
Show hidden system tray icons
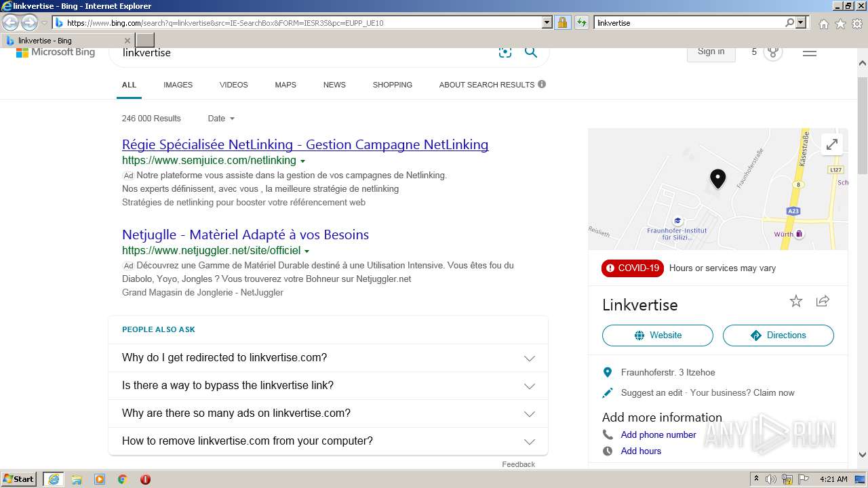point(756,479)
